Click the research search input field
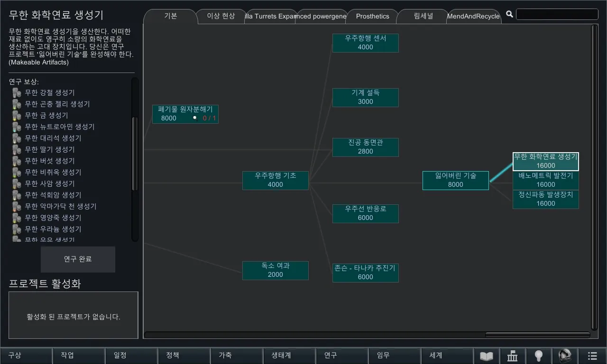Viewport: 607px width, 364px height. coord(557,14)
